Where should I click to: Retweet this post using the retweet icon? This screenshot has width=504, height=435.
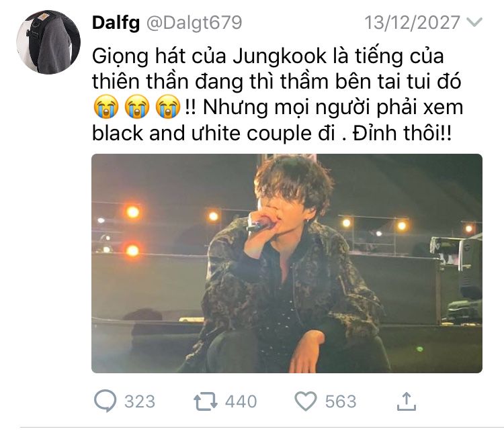[x=206, y=401]
